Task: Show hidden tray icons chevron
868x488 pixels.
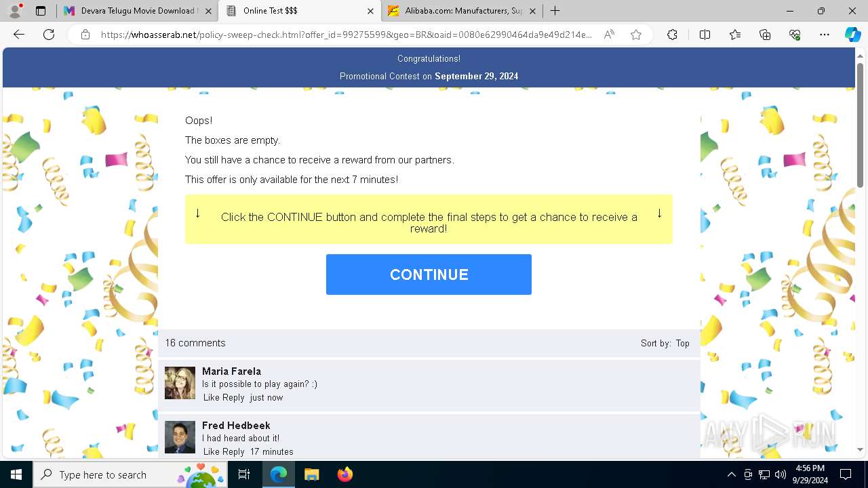Action: tap(731, 474)
